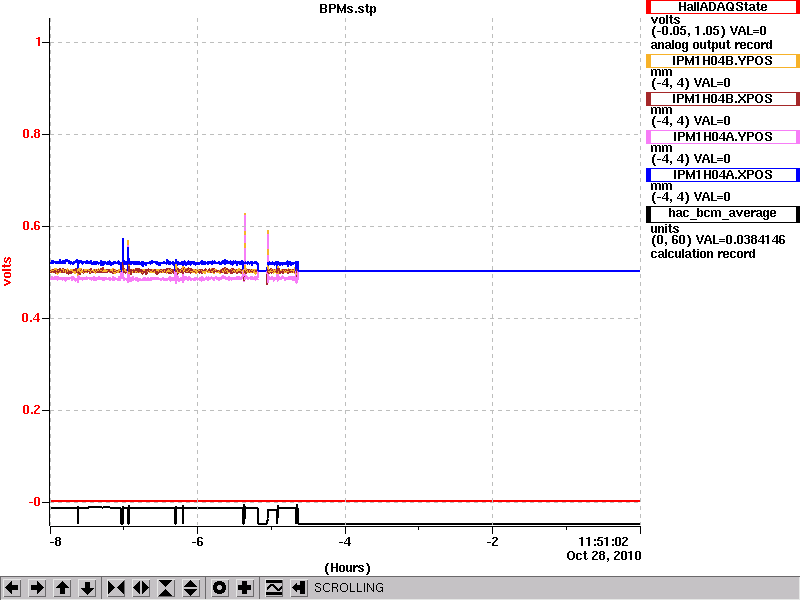800x600 pixels.
Task: Click the VAL=0 range under IPM1H04B.YPOS
Action: [x=691, y=83]
